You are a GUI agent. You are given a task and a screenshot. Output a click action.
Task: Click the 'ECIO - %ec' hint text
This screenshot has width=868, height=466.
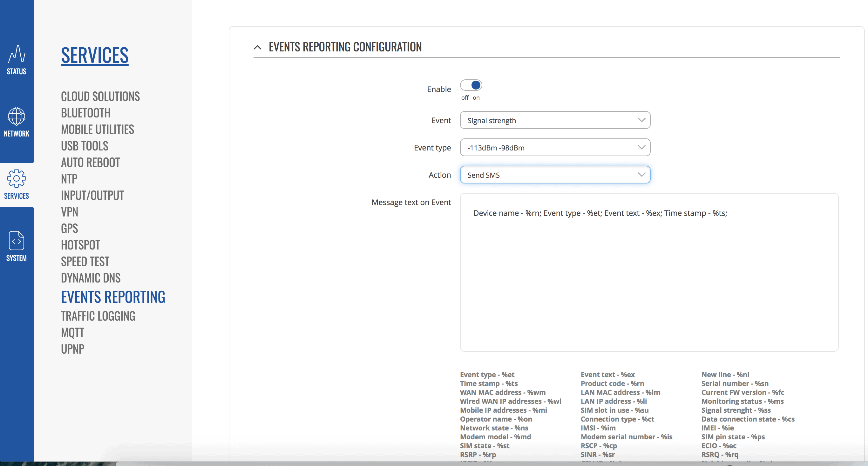pos(719,446)
